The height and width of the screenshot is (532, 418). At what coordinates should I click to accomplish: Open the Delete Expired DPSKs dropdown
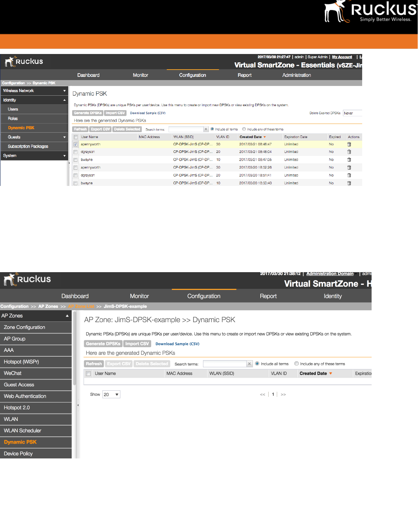tap(352, 113)
